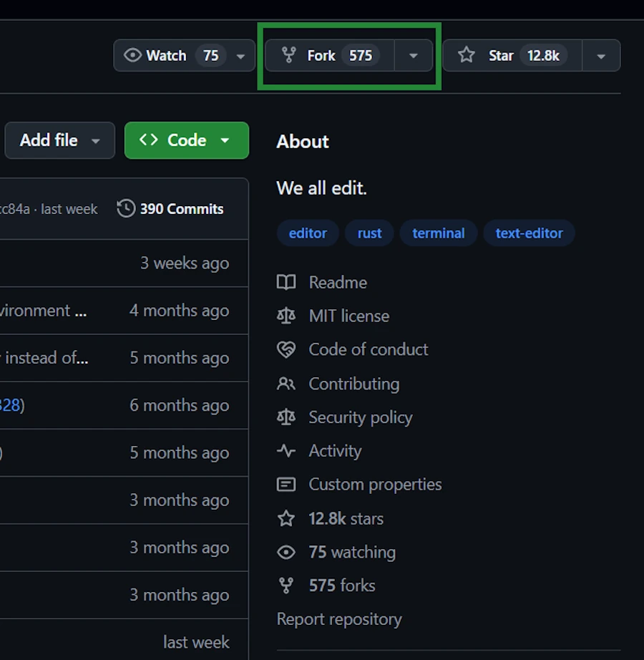The image size is (644, 660).
Task: Click the Fork button icon
Action: pyautogui.click(x=288, y=55)
